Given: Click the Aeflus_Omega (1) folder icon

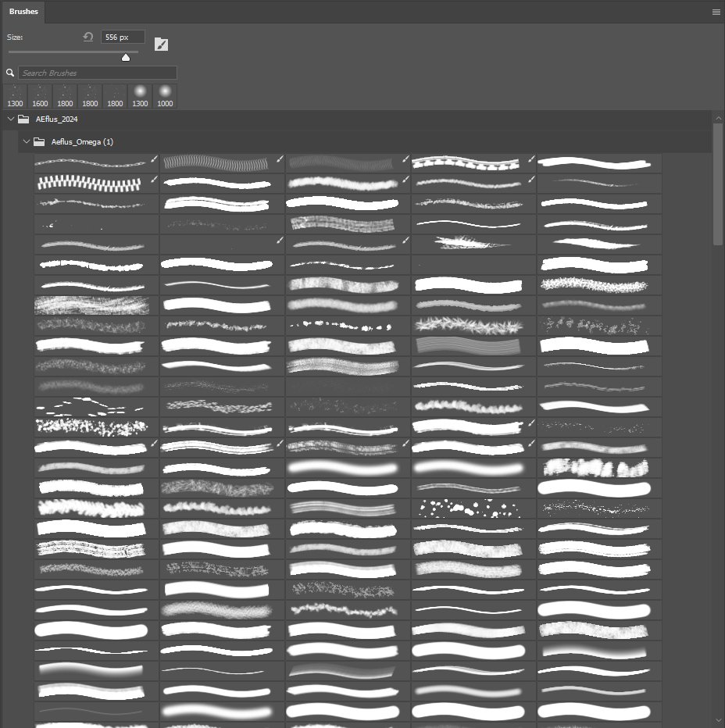Looking at the screenshot, I should 39,141.
